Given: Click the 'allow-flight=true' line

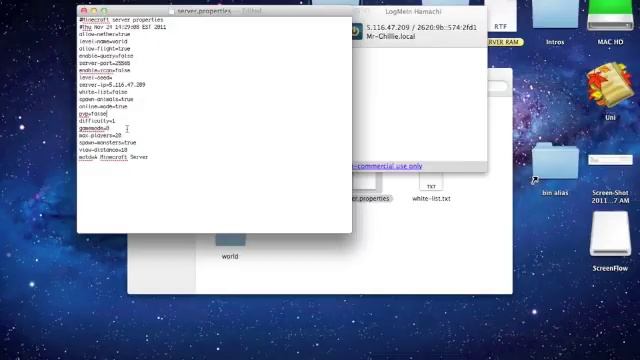Looking at the screenshot, I should [x=104, y=49].
